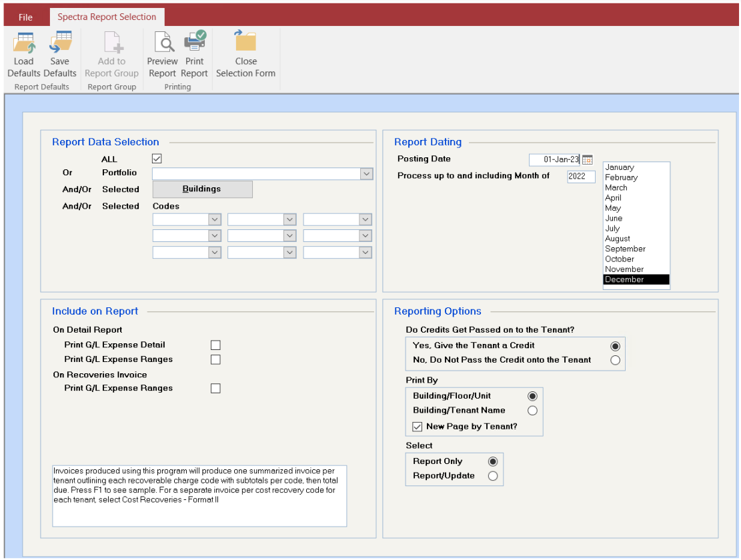Screen dimensions: 741x560
Task: Open the File menu tab
Action: click(25, 17)
